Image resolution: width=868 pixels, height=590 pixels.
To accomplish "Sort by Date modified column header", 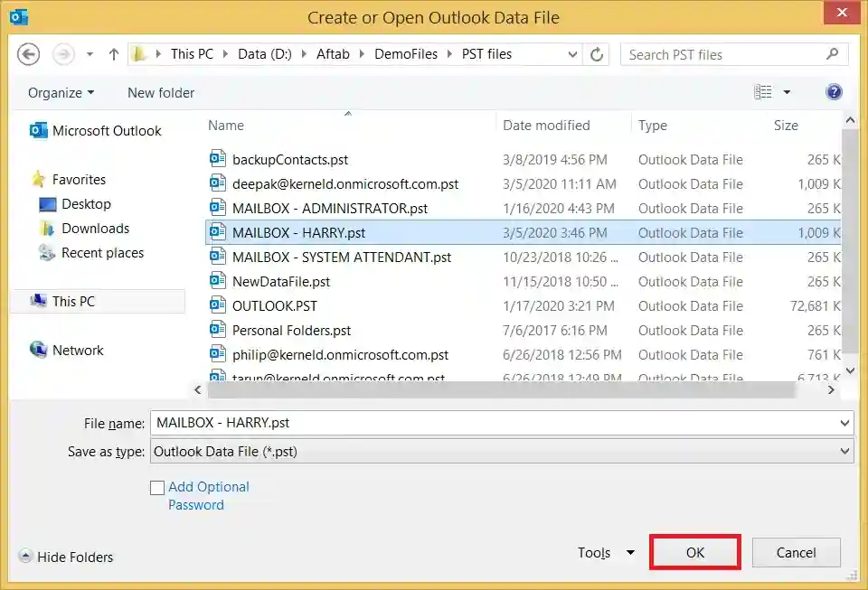I will (546, 126).
